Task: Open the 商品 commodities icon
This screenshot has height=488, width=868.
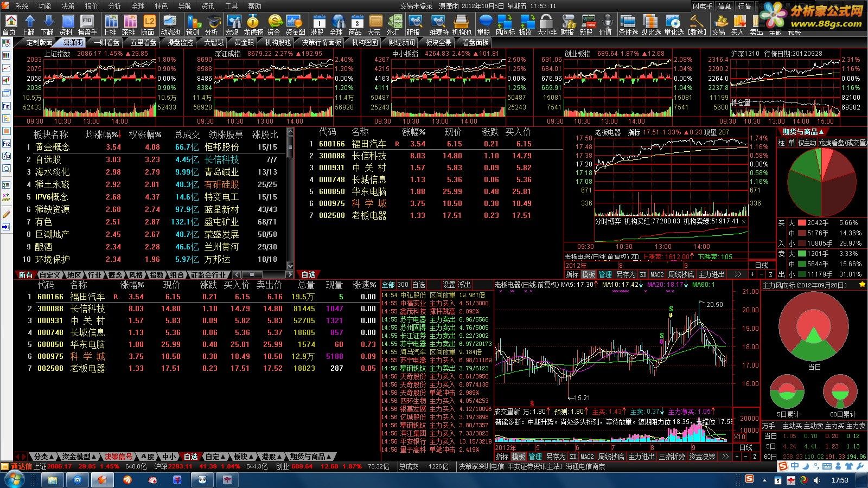Action: coord(355,24)
